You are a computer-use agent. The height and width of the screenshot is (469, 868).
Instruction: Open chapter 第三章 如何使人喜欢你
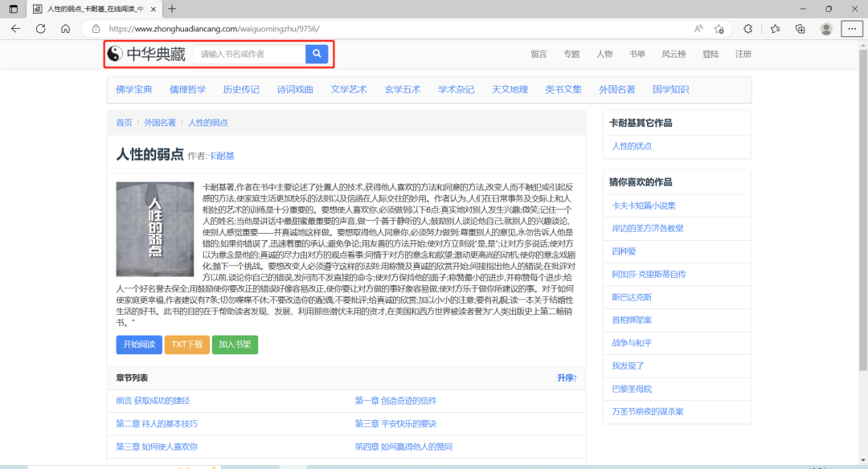pyautogui.click(x=157, y=447)
